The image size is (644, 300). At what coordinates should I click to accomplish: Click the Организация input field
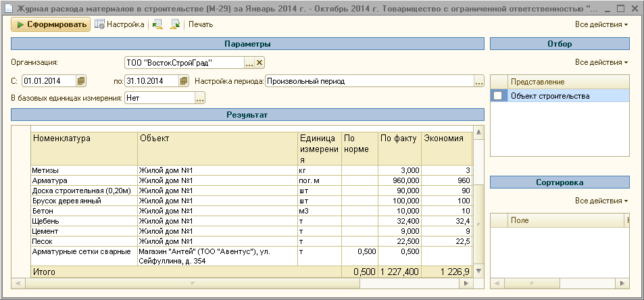pos(184,63)
